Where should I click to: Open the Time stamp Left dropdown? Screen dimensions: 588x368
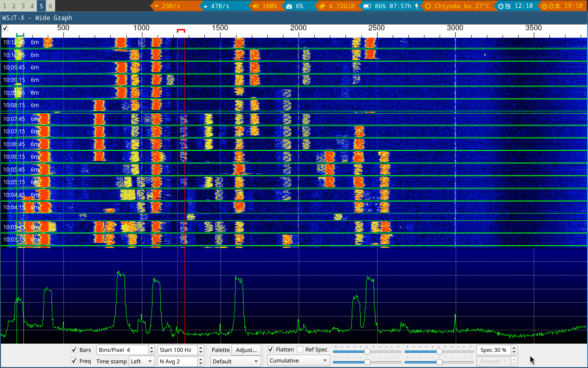(142, 361)
